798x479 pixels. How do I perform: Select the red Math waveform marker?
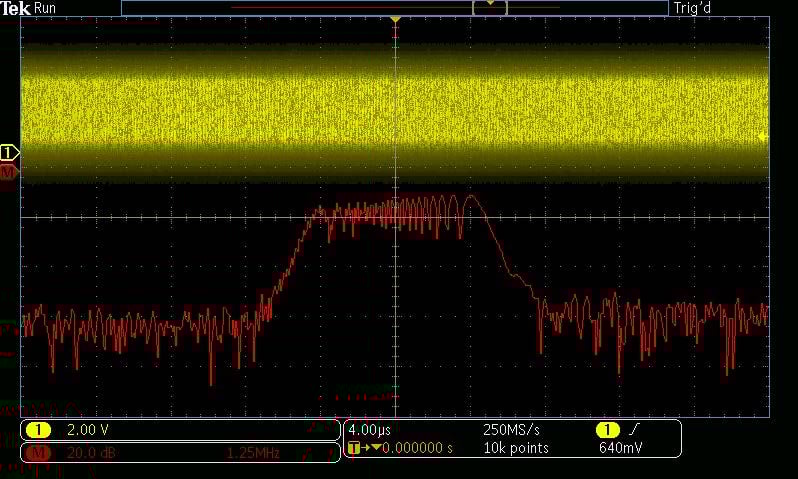pyautogui.click(x=8, y=172)
